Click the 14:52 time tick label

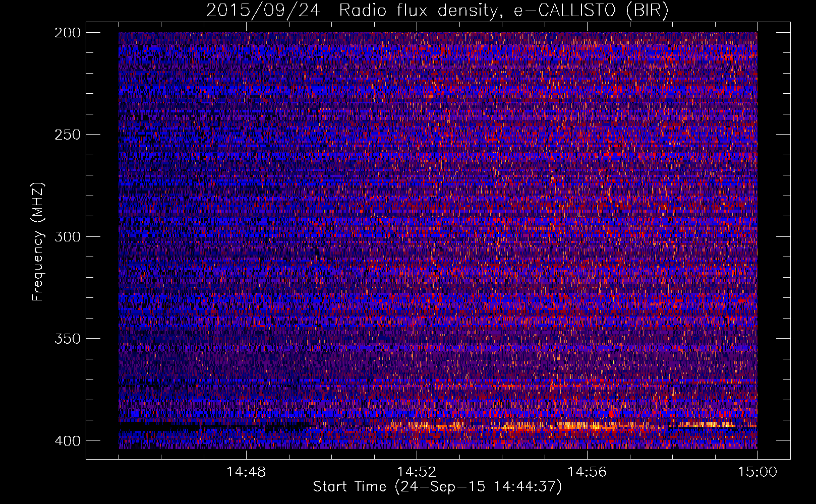click(x=417, y=472)
